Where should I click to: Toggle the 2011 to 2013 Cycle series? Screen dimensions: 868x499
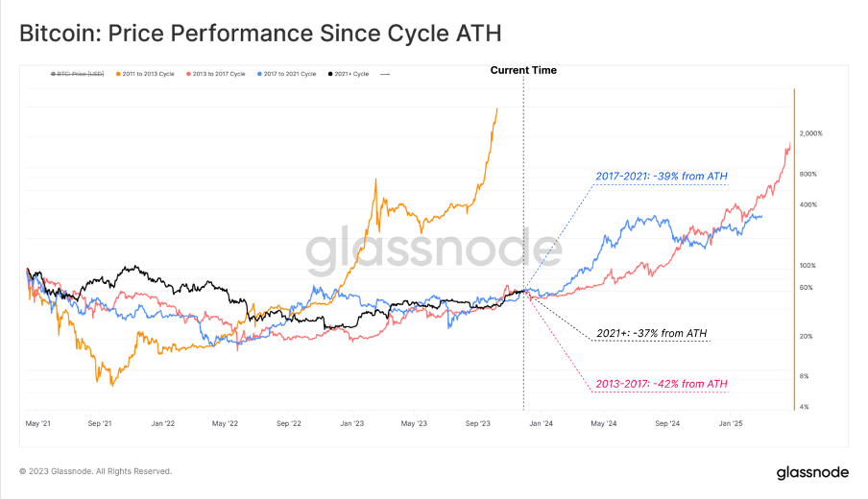tap(148, 74)
